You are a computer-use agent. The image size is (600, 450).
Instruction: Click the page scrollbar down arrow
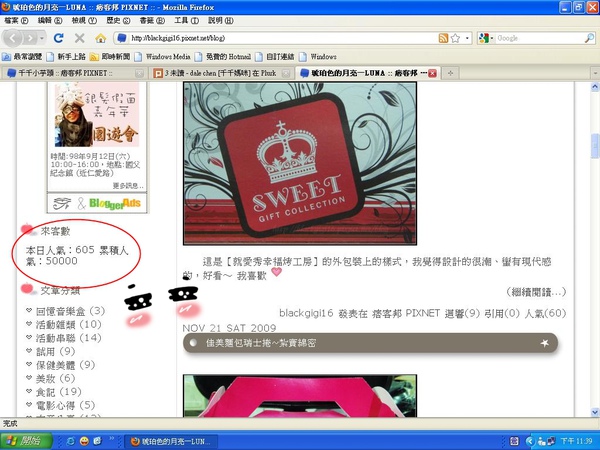pyautogui.click(x=595, y=412)
